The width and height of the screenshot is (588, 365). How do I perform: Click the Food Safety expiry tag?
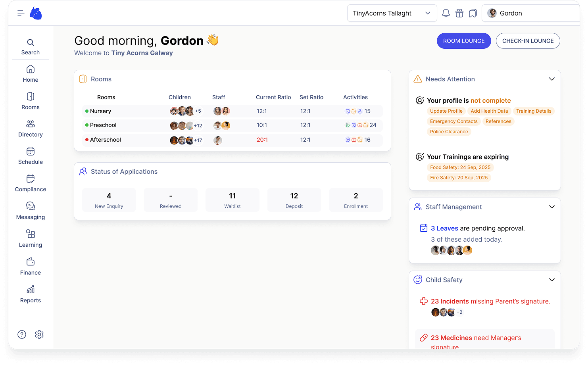pos(460,167)
